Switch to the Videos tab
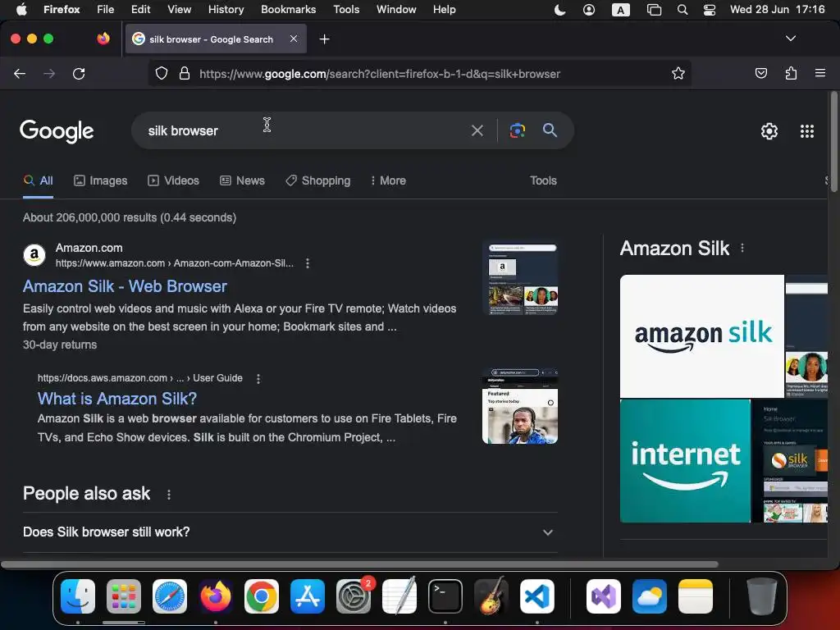The image size is (840, 630). pos(174,180)
